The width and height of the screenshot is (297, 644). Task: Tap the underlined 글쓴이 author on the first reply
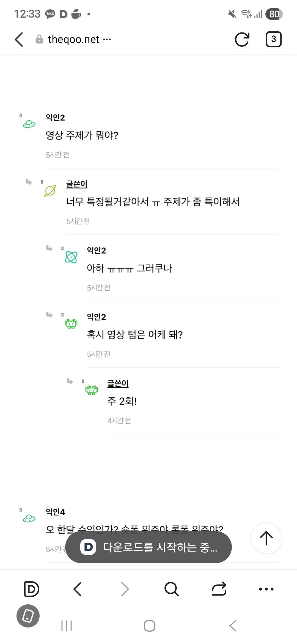coord(77,184)
